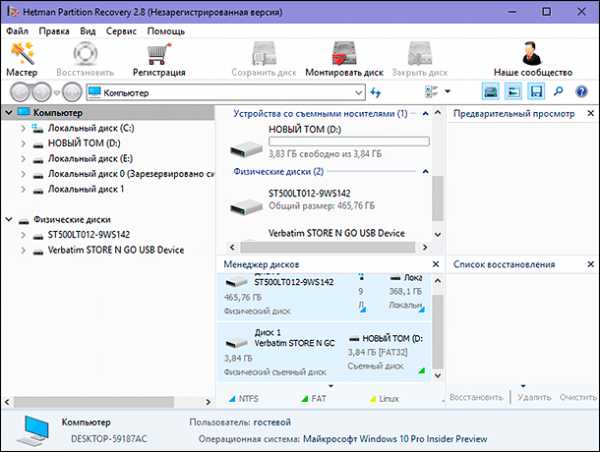Click Удалить in recovery list
The width and height of the screenshot is (600, 452).
(534, 397)
